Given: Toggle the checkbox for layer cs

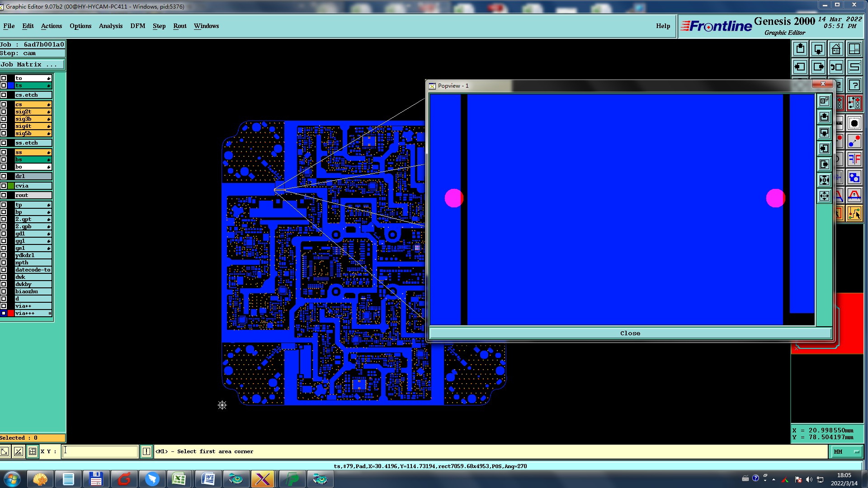Looking at the screenshot, I should click(x=4, y=104).
